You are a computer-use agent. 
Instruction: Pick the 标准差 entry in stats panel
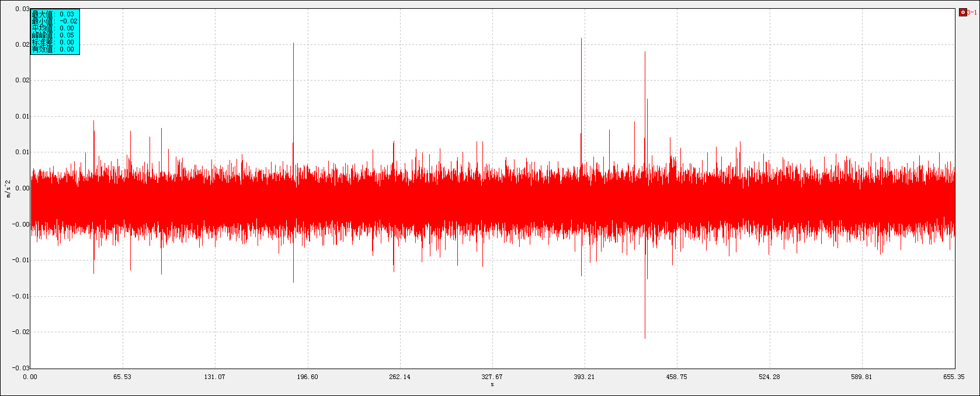coord(53,42)
